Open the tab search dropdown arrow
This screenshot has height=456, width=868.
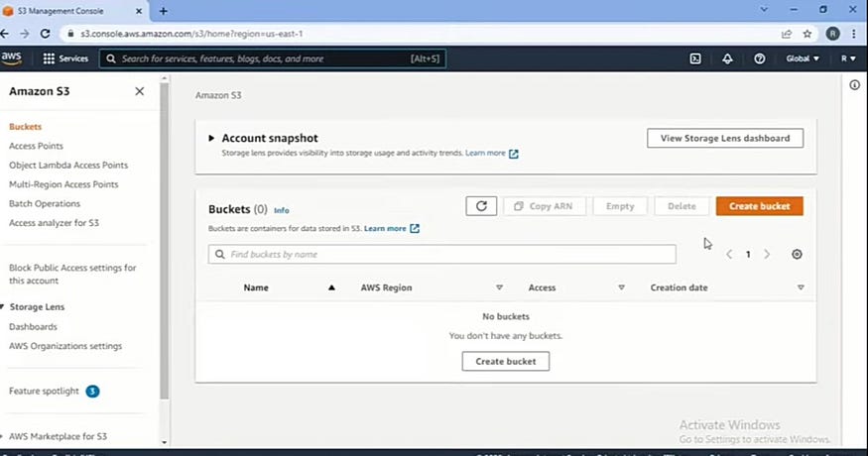point(764,10)
